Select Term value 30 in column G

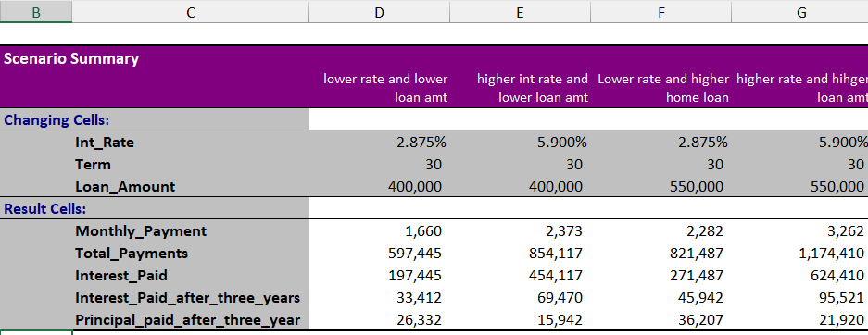(856, 165)
